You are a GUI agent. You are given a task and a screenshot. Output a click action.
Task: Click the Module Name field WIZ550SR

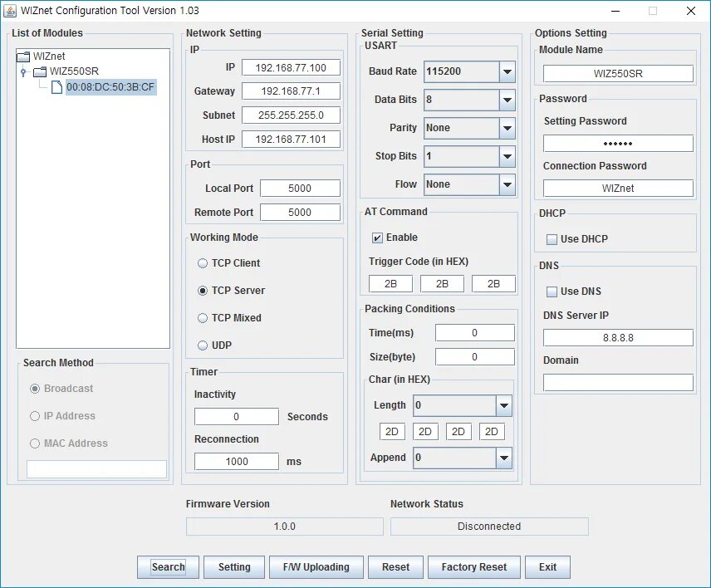(x=618, y=73)
